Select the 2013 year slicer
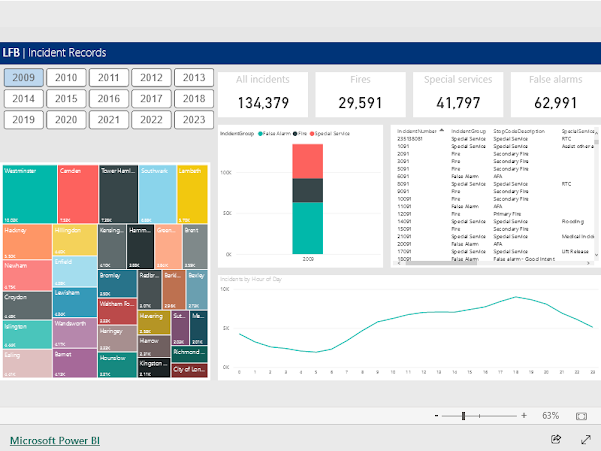The width and height of the screenshot is (601, 451). 194,78
